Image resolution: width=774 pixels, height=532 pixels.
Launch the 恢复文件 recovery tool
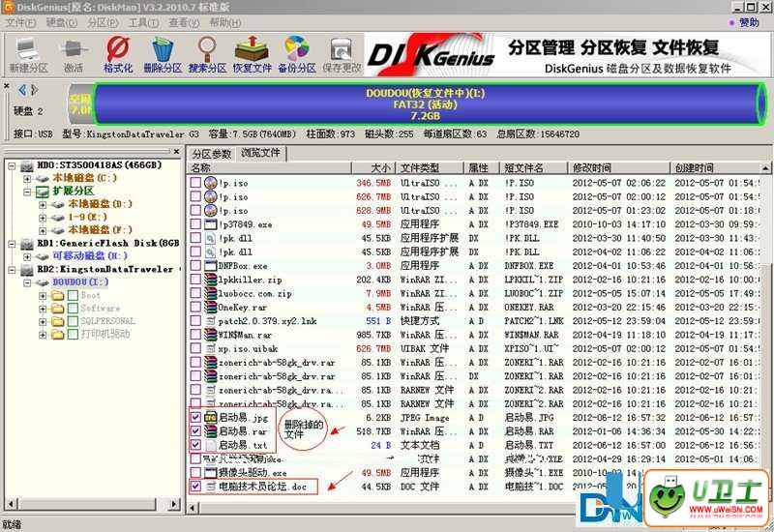point(252,55)
